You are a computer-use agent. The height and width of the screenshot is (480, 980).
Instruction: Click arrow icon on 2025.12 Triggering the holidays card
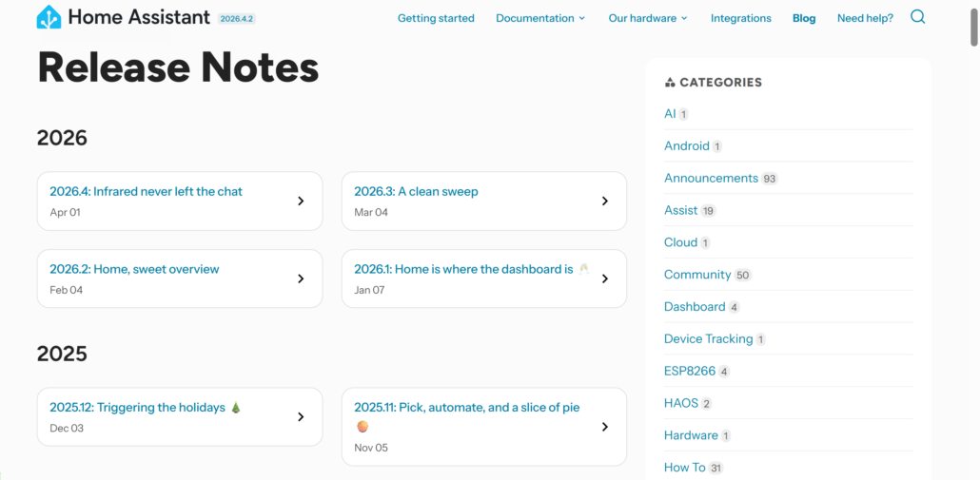click(x=301, y=417)
